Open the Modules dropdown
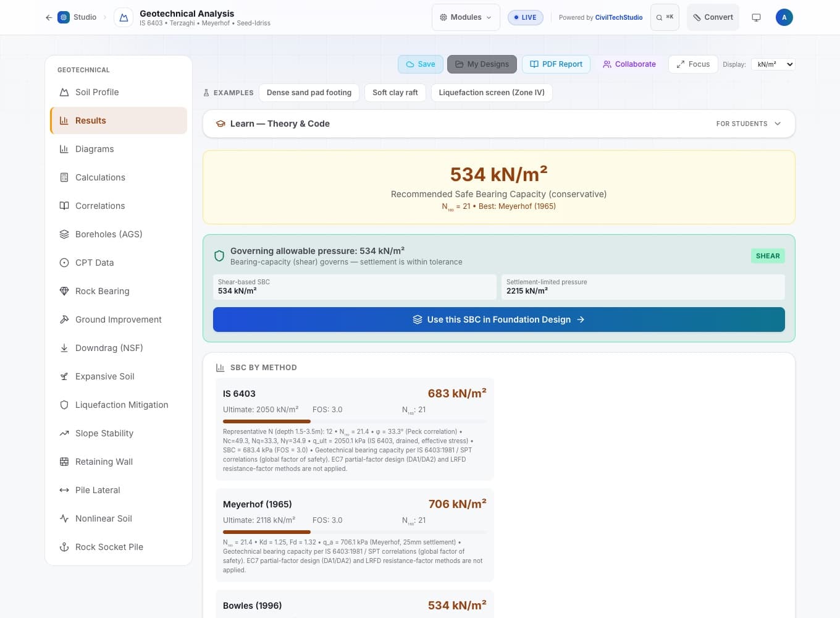Viewport: 840px width, 618px height. (466, 17)
